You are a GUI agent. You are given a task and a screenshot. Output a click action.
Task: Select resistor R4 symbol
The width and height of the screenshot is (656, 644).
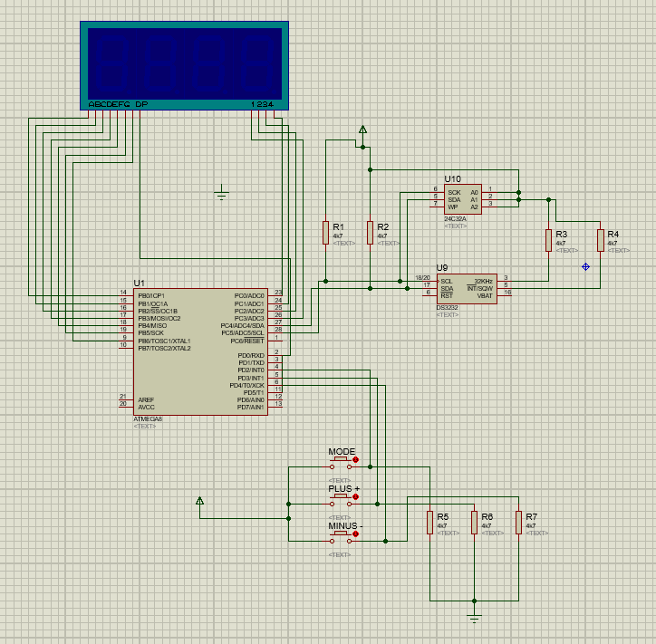click(x=600, y=239)
